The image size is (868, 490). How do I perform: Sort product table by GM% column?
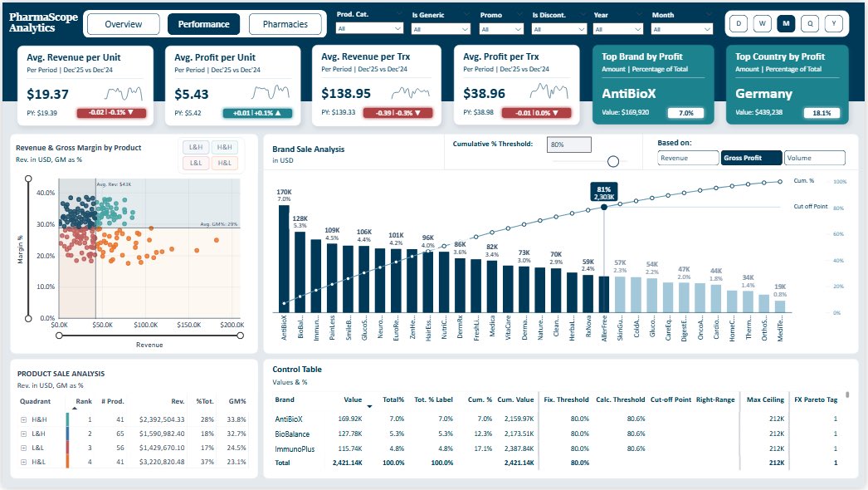(237, 401)
